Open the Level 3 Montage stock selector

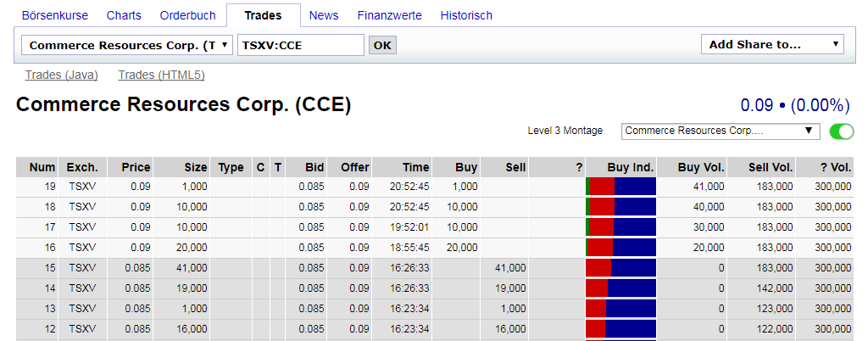click(x=721, y=131)
